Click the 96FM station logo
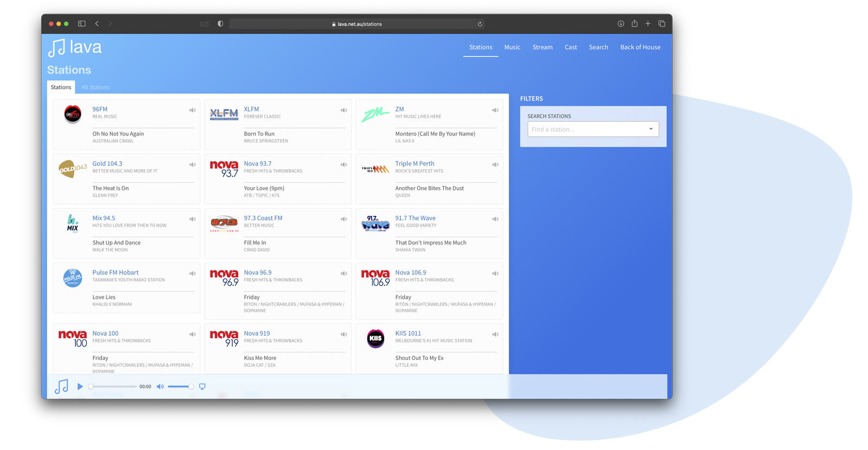 (73, 114)
